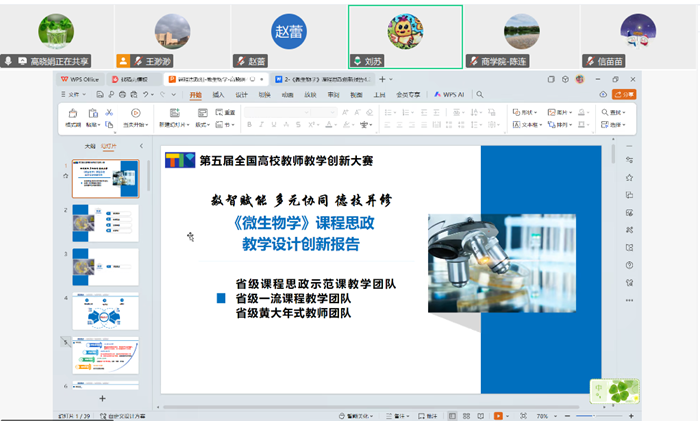Click the zoom slider in status bar

[x=590, y=415]
